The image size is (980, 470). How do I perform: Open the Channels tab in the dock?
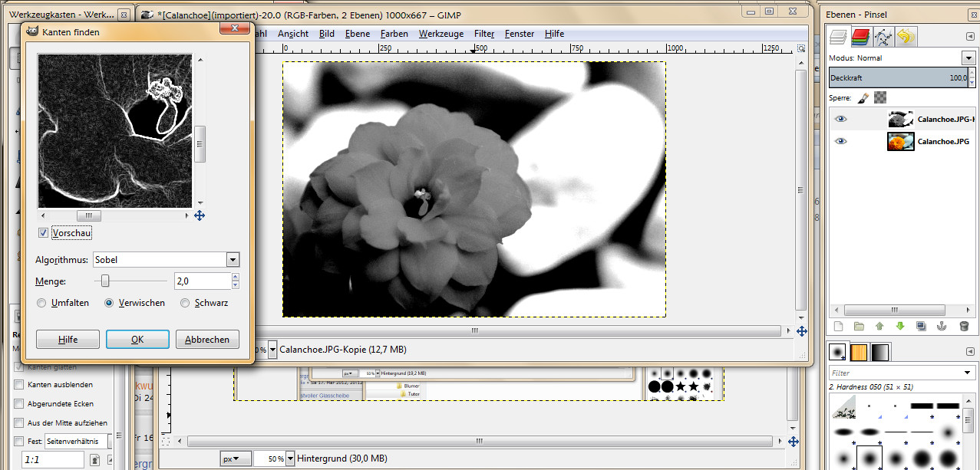[861, 36]
